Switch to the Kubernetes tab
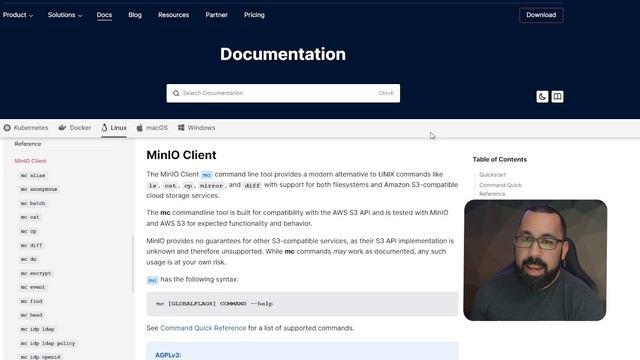 pos(26,128)
